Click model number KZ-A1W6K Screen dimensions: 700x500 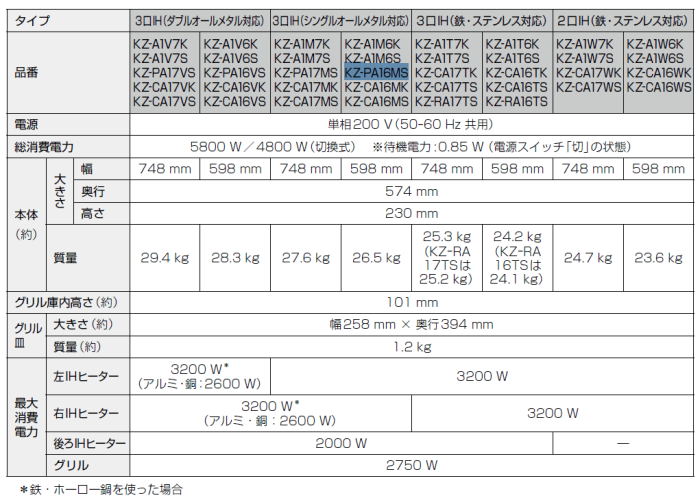655,44
